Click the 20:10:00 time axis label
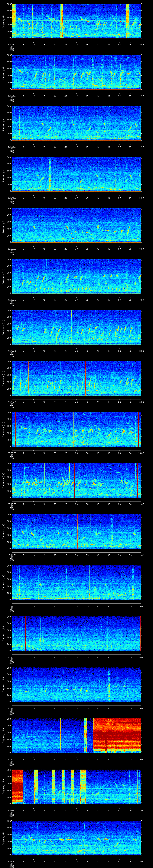This screenshot has height=868, width=153. [12, 504]
